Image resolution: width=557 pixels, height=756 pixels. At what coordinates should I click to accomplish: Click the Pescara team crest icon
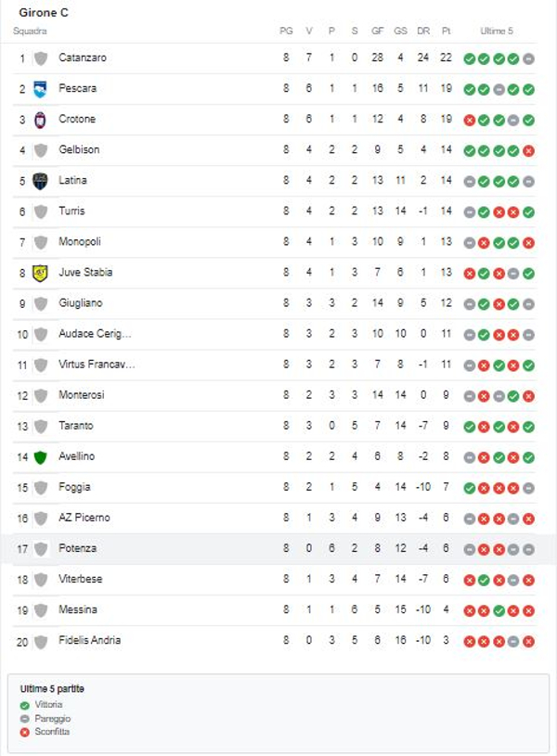40,89
